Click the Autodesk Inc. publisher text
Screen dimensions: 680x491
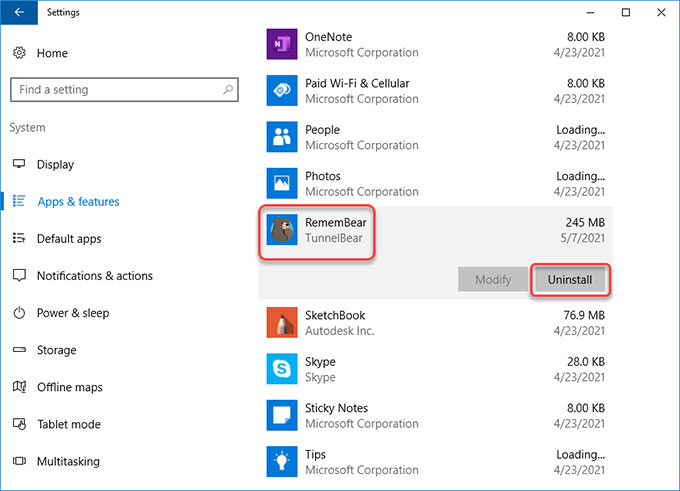click(x=340, y=331)
